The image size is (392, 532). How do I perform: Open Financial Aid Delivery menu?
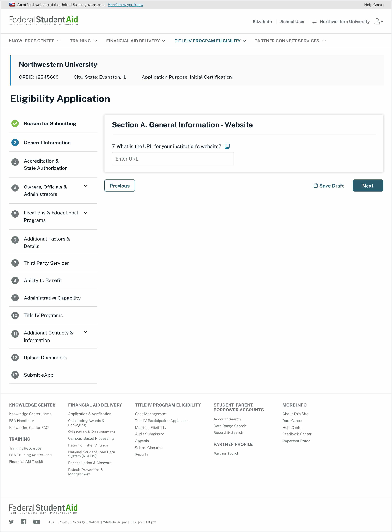(135, 41)
